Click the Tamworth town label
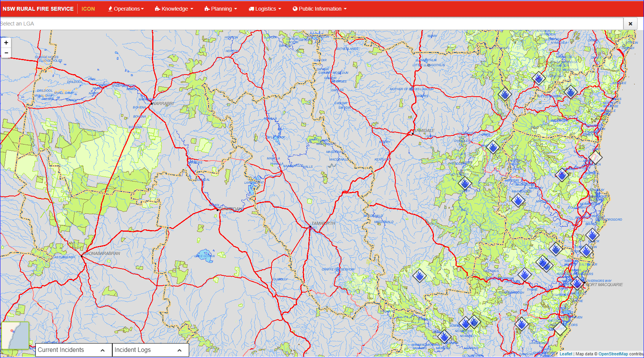Screen dimensions: 644x358 [323, 223]
